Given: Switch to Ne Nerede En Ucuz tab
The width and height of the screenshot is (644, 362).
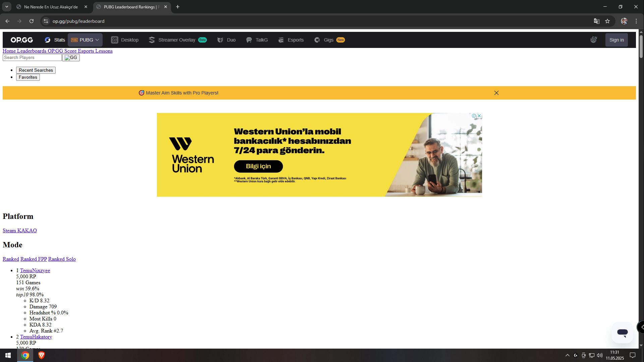Looking at the screenshot, I should click(x=51, y=7).
